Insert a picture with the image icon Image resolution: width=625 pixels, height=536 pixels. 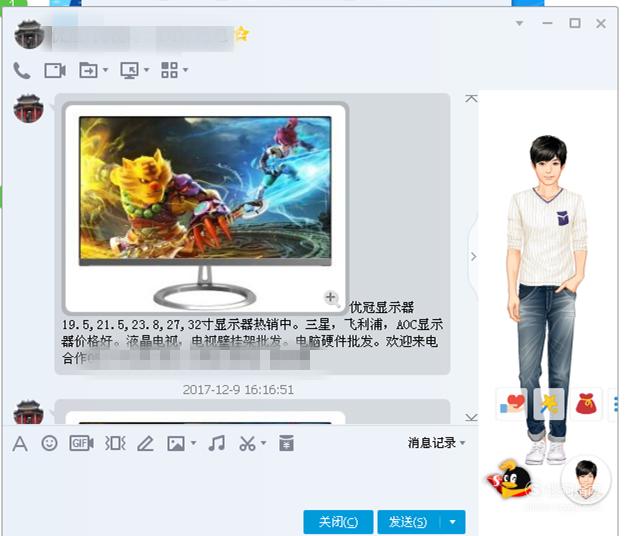coord(176,443)
